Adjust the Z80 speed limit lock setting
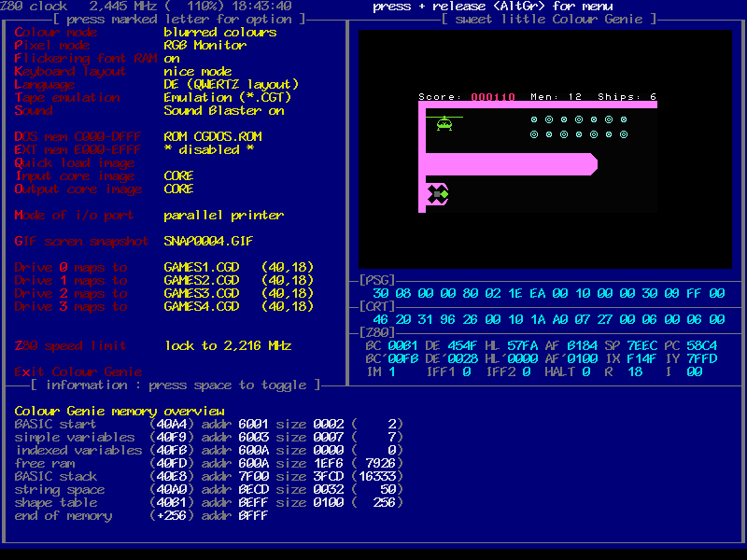 [x=228, y=346]
